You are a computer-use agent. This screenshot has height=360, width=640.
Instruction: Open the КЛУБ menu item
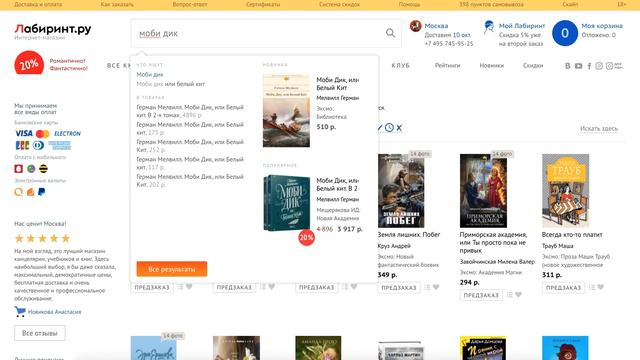tap(400, 66)
